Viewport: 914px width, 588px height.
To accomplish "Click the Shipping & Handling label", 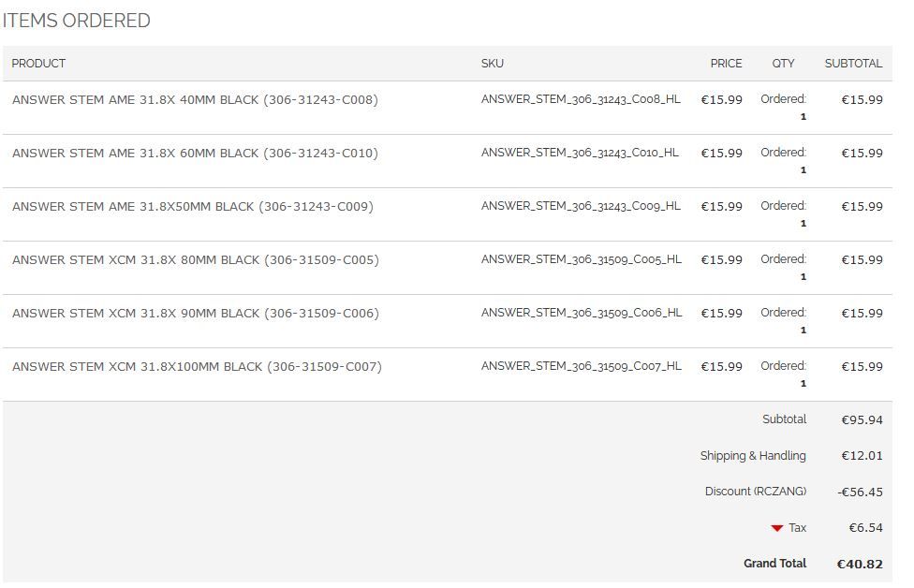I will coord(753,456).
